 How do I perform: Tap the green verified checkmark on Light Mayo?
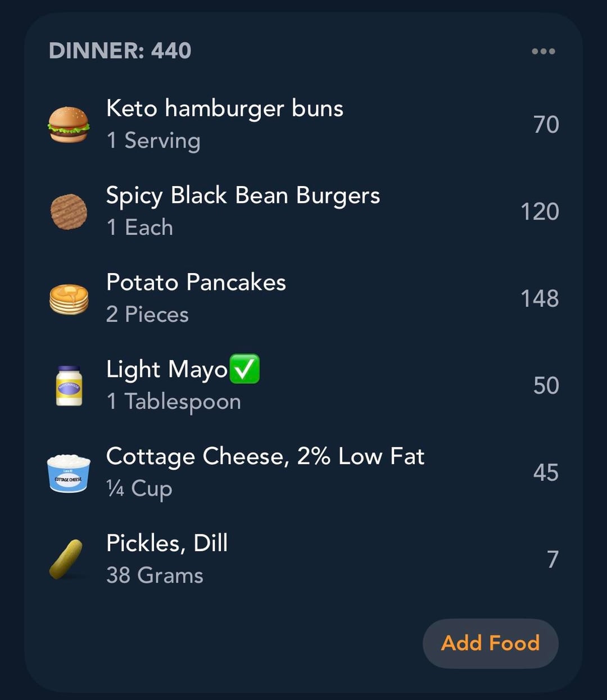coord(244,369)
